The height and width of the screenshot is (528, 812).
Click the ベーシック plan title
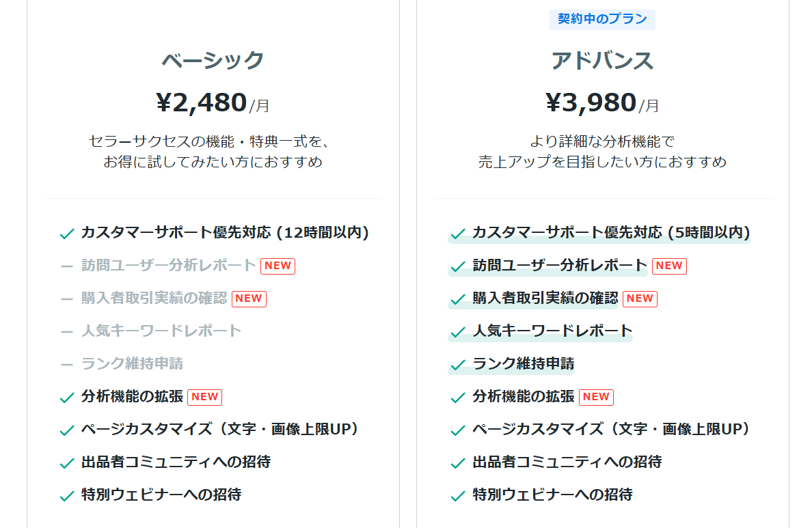(213, 60)
